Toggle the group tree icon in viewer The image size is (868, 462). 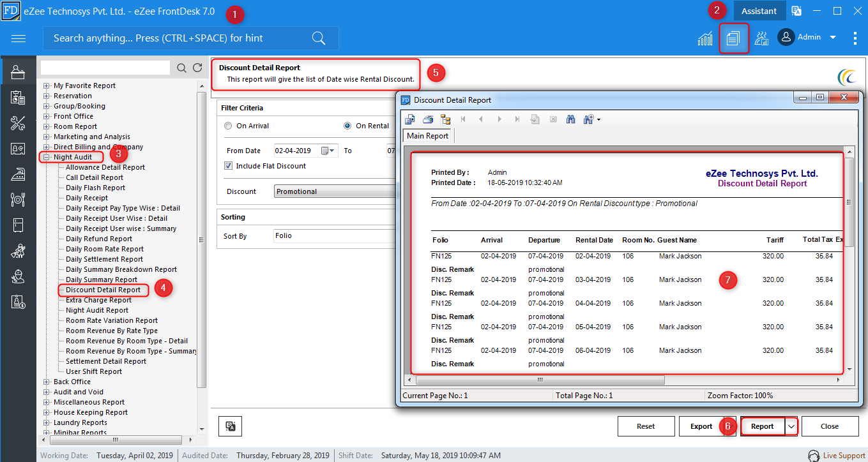pos(445,119)
